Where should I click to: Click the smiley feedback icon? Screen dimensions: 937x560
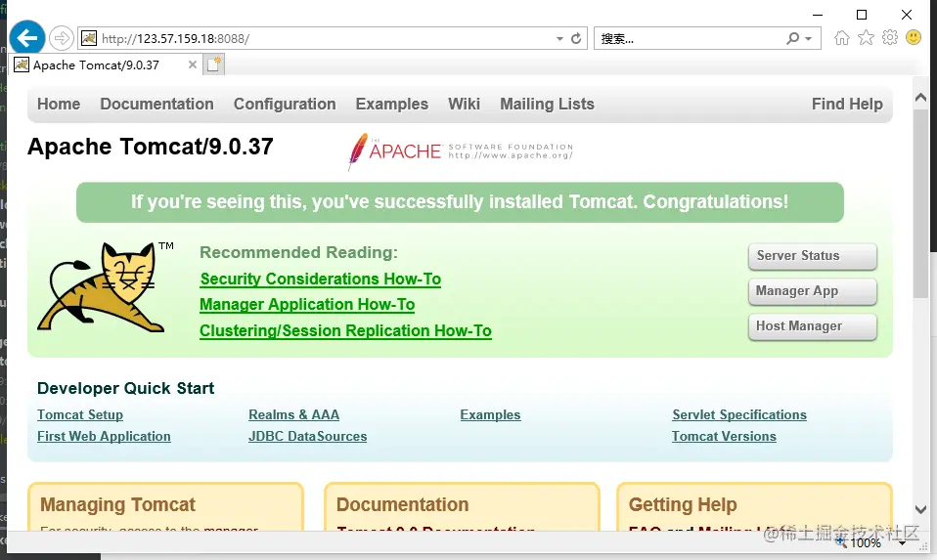(914, 37)
